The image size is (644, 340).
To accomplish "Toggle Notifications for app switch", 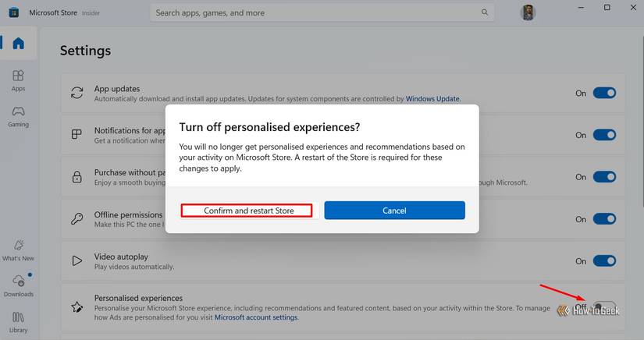I will (604, 135).
